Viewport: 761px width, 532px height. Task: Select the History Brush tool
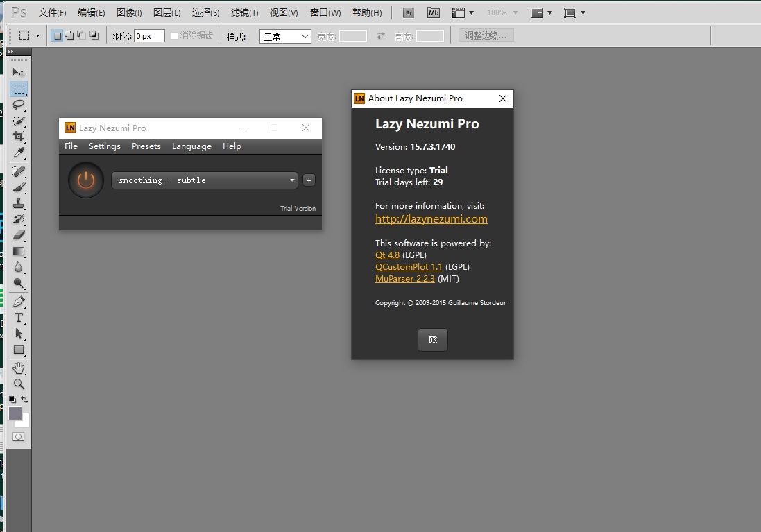tap(19, 219)
